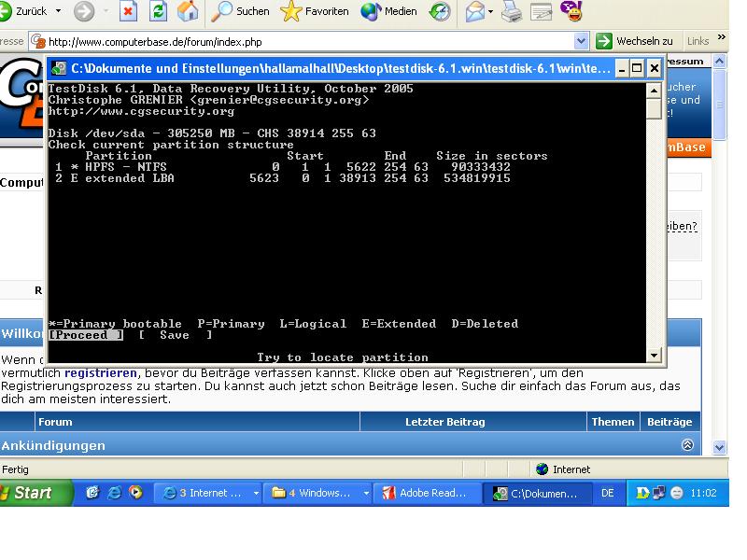
Task: Expand the Links toolbar chevron
Action: [x=721, y=37]
